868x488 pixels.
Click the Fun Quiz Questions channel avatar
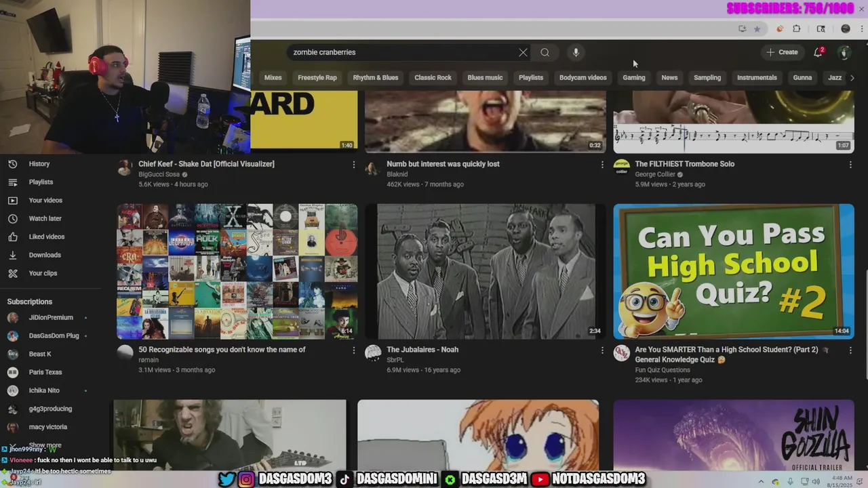point(621,353)
